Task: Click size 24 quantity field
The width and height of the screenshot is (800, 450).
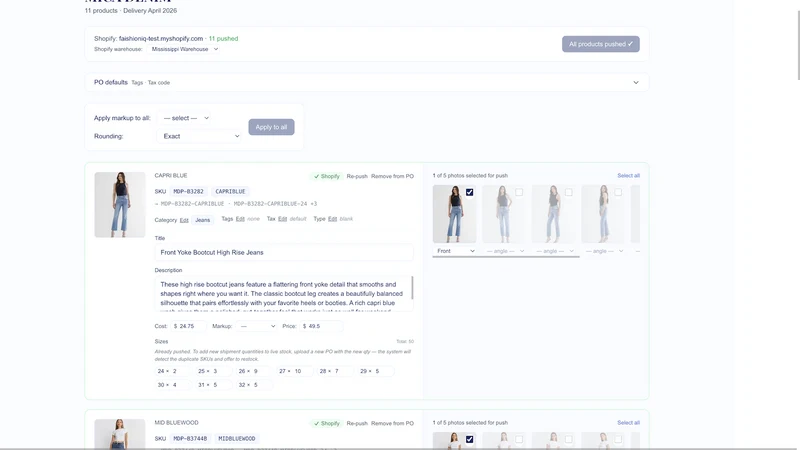Action: click(x=172, y=371)
